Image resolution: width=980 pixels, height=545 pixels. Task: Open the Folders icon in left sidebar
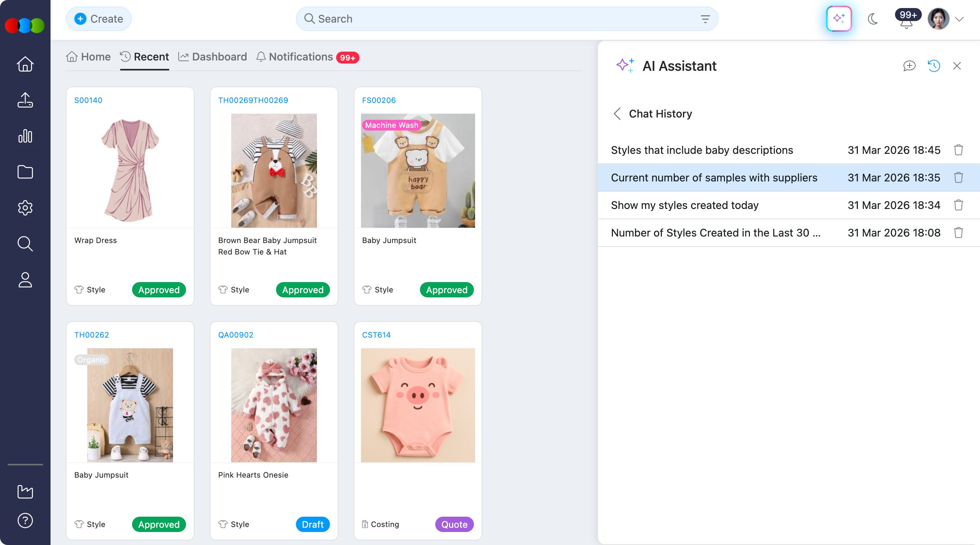point(24,172)
